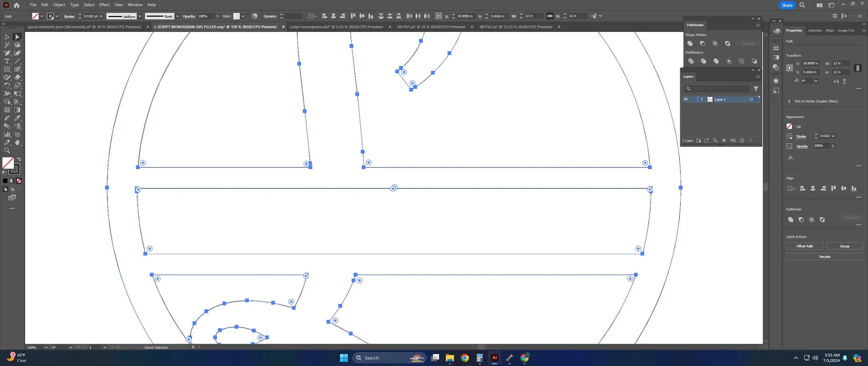Create new layer in Layers panel
The height and width of the screenshot is (366, 868).
pyautogui.click(x=742, y=141)
